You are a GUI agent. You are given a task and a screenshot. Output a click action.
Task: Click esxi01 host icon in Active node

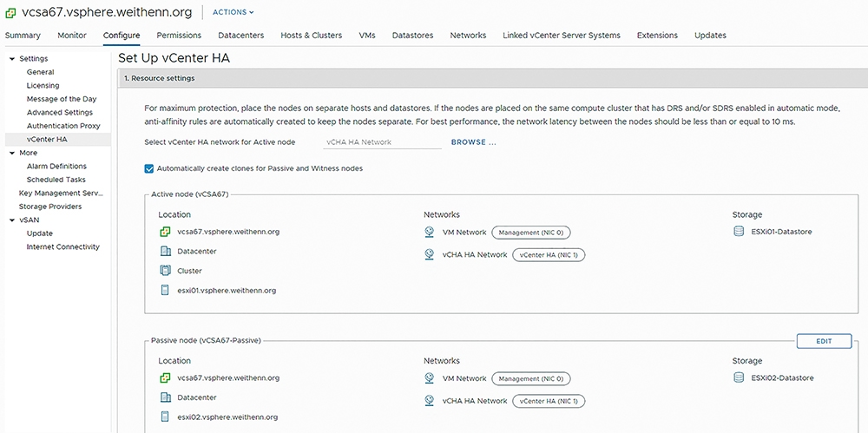(164, 290)
